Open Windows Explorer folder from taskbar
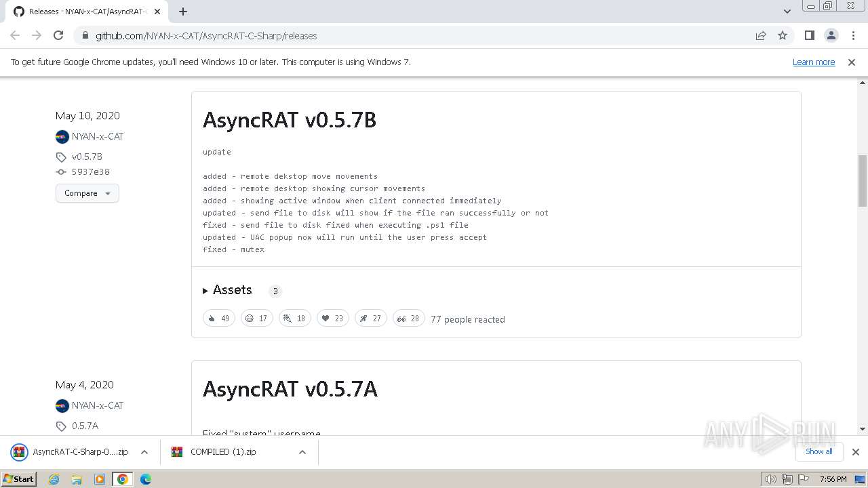Image resolution: width=868 pixels, height=488 pixels. [x=77, y=479]
